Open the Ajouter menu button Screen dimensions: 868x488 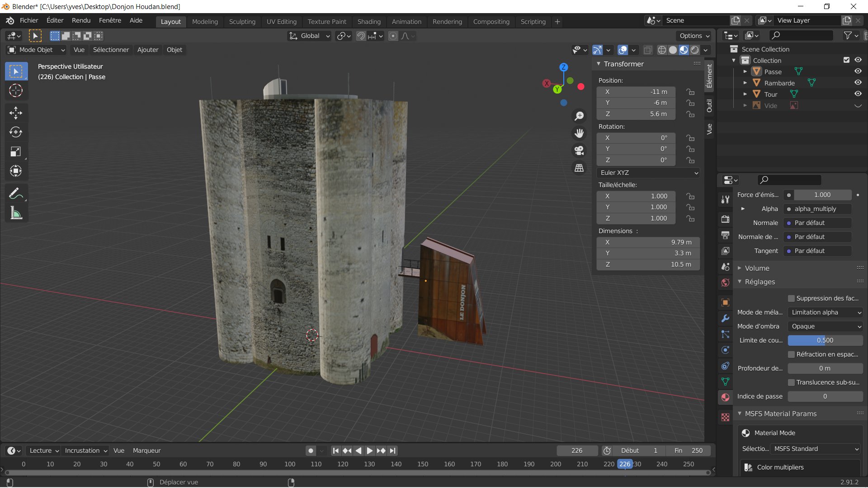(x=148, y=50)
